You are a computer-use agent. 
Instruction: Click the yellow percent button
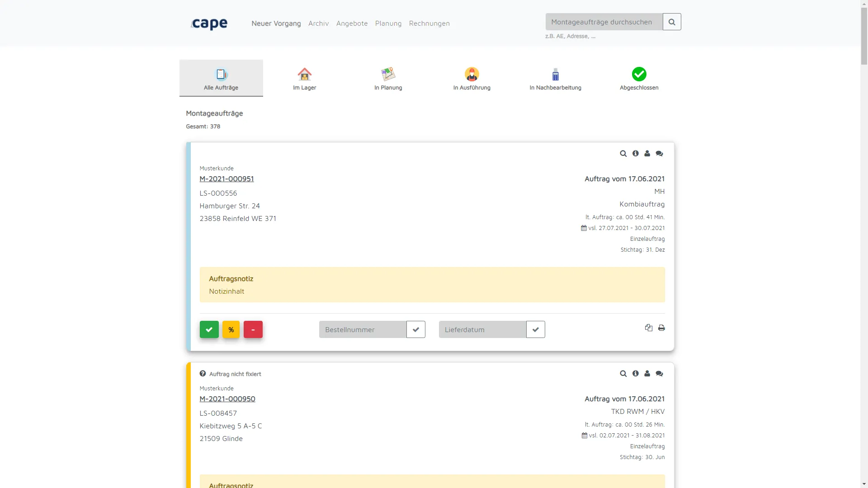(x=231, y=329)
